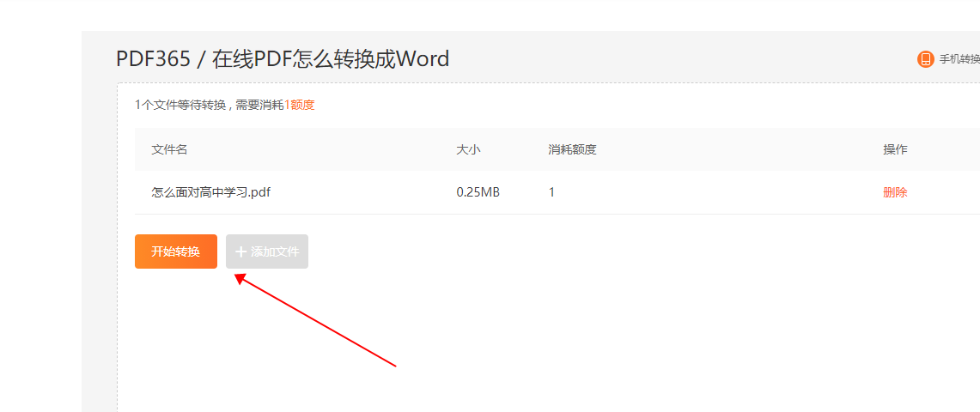Click the 文件名 column header
Image resolution: width=980 pixels, height=412 pixels.
coord(169,150)
